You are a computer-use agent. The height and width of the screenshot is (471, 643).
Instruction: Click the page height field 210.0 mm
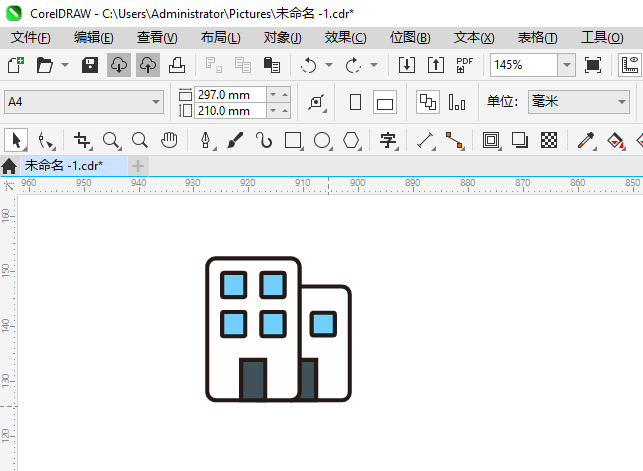(x=230, y=111)
